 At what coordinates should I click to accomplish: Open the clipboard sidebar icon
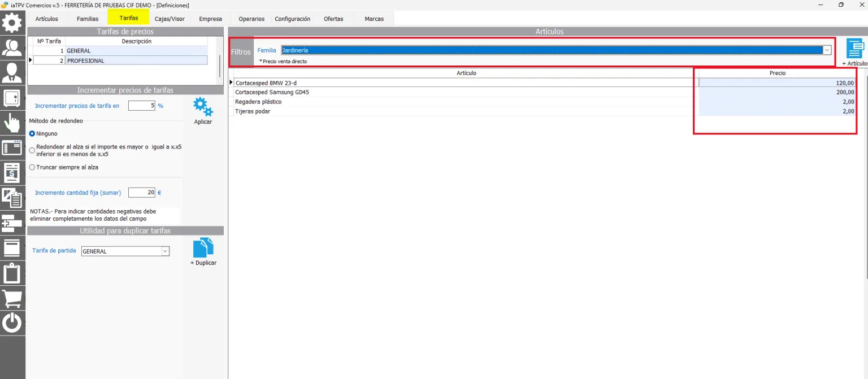click(12, 273)
